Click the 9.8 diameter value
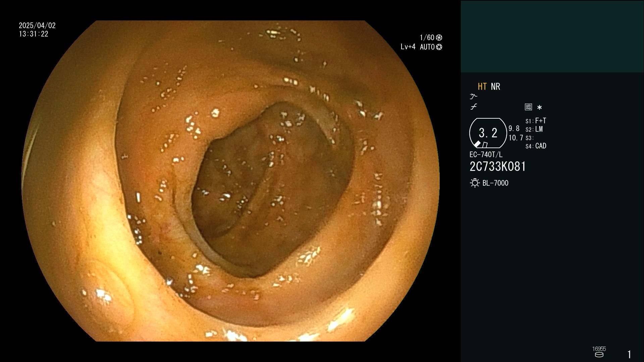This screenshot has width=644, height=362. pyautogui.click(x=514, y=129)
